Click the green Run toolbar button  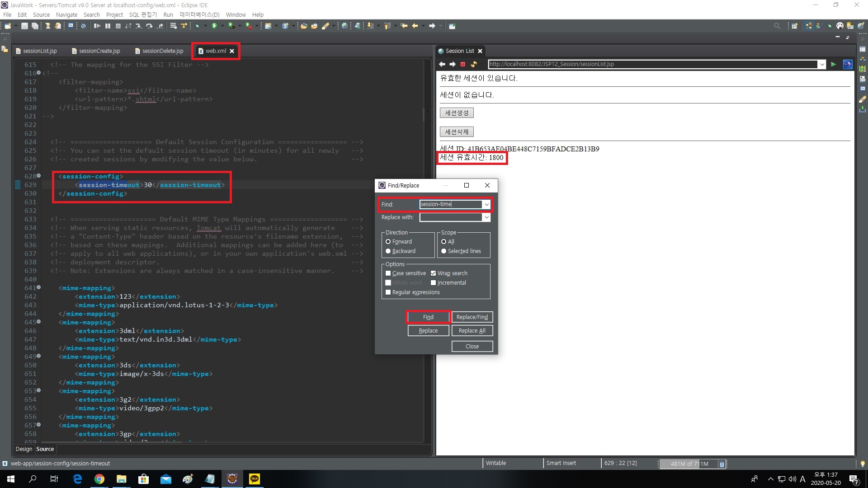tap(214, 26)
